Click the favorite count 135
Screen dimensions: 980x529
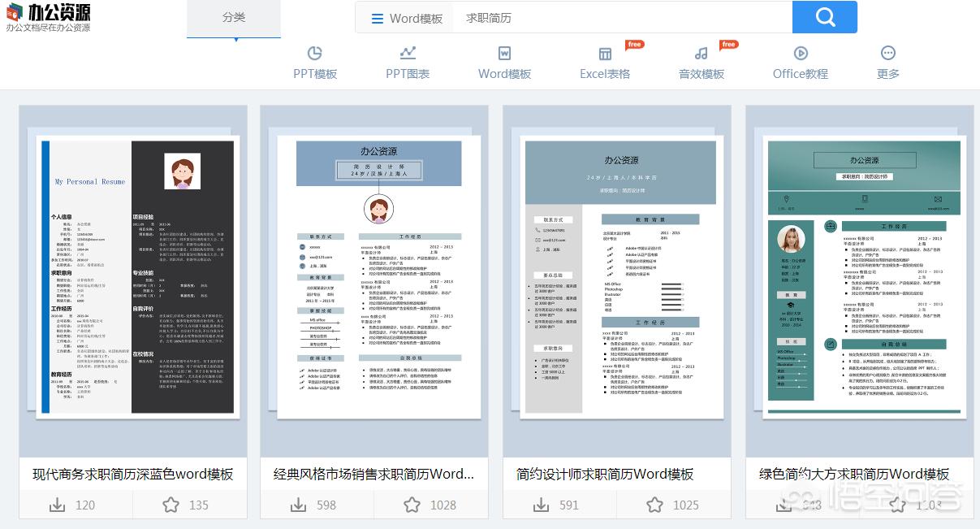point(199,505)
